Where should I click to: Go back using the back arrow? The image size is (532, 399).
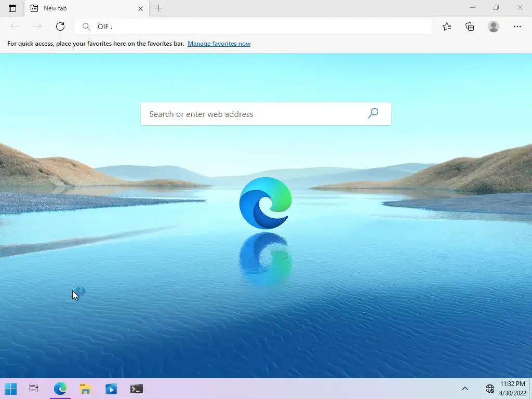tap(15, 26)
